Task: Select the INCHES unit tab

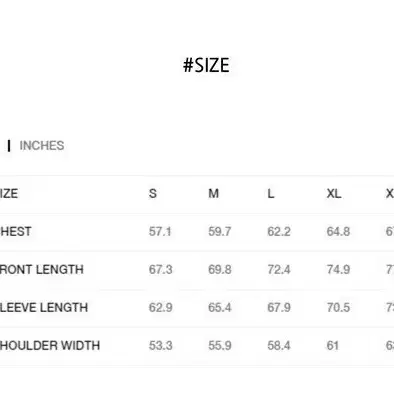Action: [x=42, y=146]
